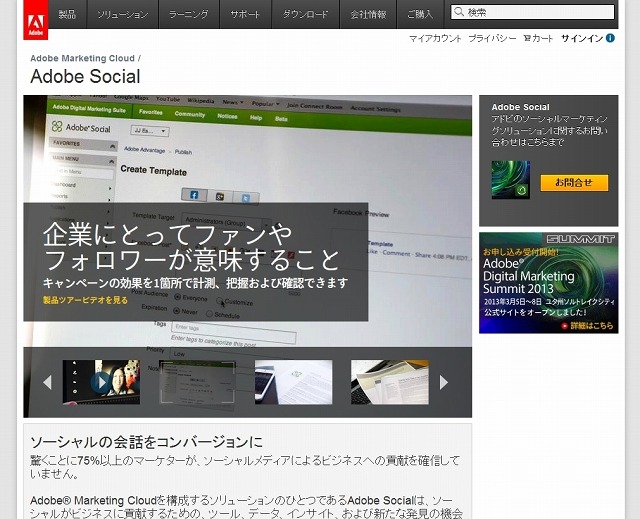Click the ソーシャルの会話をコンバージョンに heading

tap(147, 442)
